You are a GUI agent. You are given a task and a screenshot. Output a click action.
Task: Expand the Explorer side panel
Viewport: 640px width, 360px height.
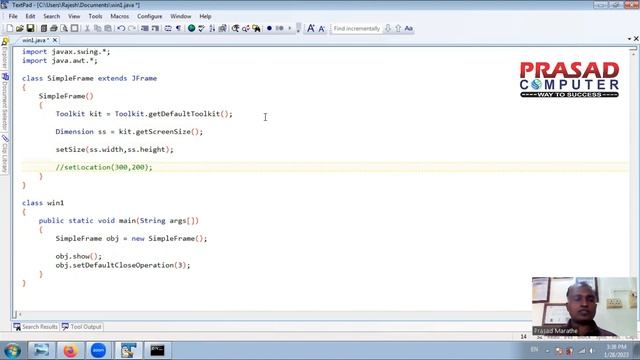click(5, 53)
